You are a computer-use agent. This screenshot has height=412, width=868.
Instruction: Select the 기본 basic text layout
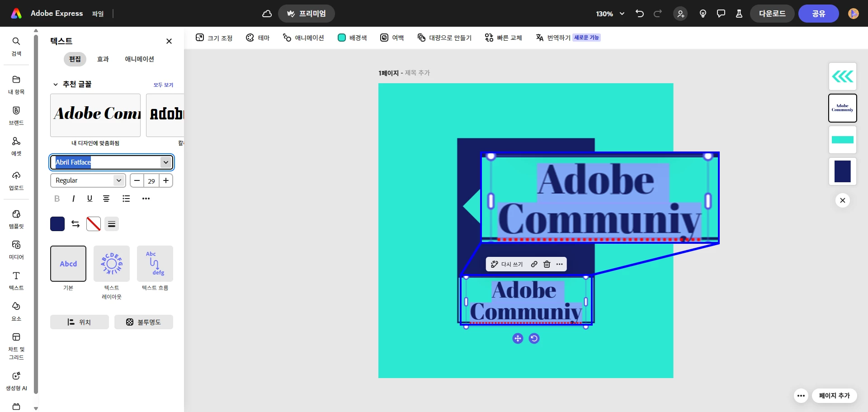pos(68,264)
